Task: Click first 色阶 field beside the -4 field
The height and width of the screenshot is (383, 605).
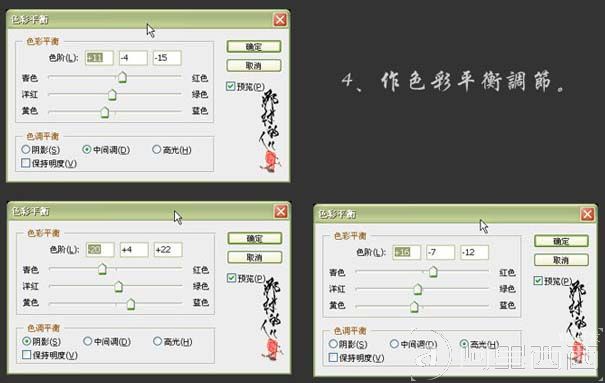Action: coord(99,58)
